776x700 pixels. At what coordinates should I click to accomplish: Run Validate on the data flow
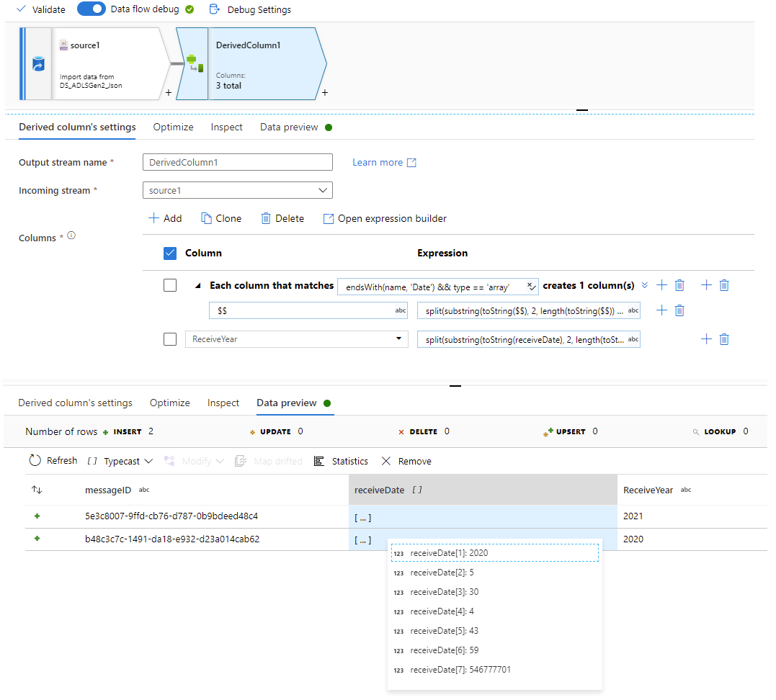(x=40, y=9)
